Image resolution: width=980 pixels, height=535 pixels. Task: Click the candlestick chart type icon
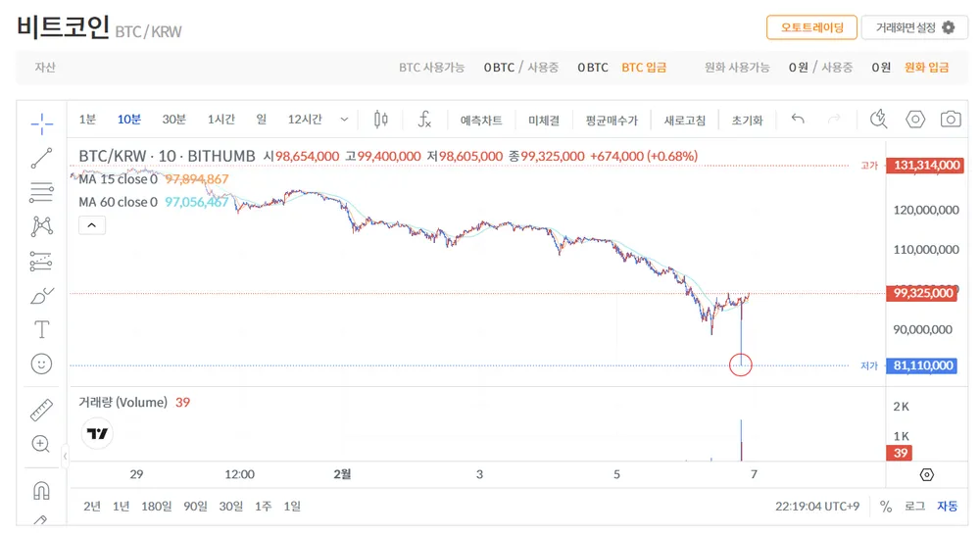pos(381,120)
